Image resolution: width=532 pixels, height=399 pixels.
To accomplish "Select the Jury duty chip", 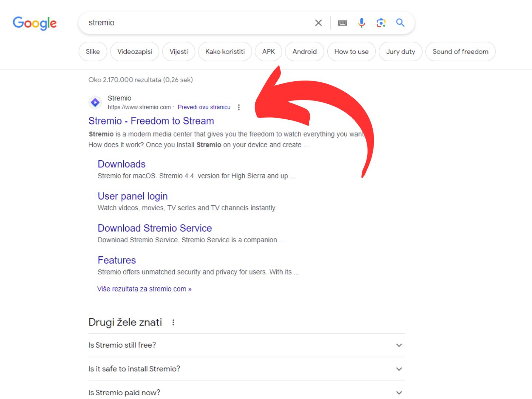I will pyautogui.click(x=400, y=52).
